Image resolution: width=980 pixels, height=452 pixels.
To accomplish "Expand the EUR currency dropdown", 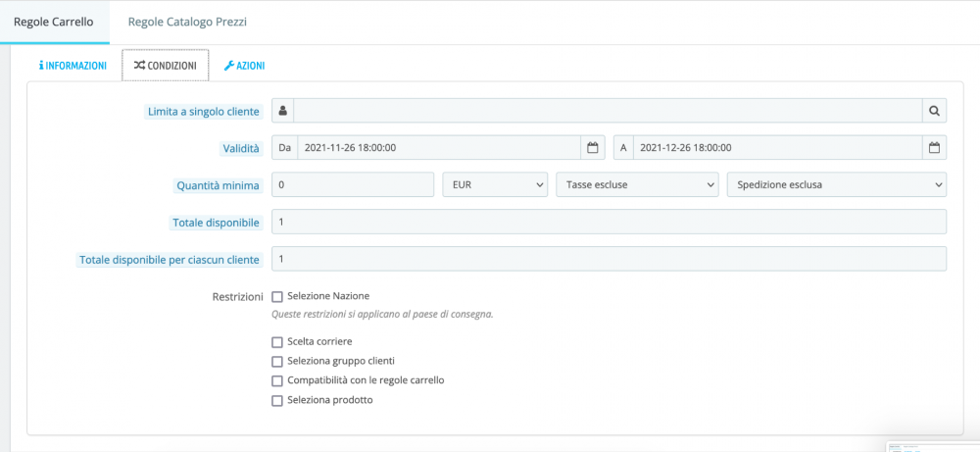I will (x=495, y=185).
